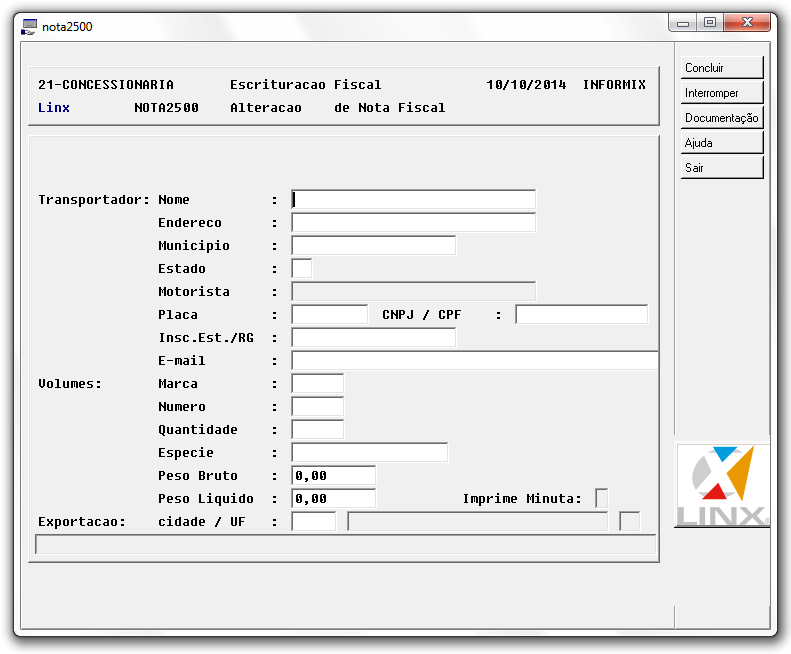Click the Interromper button
791x654 pixels.
722,92
